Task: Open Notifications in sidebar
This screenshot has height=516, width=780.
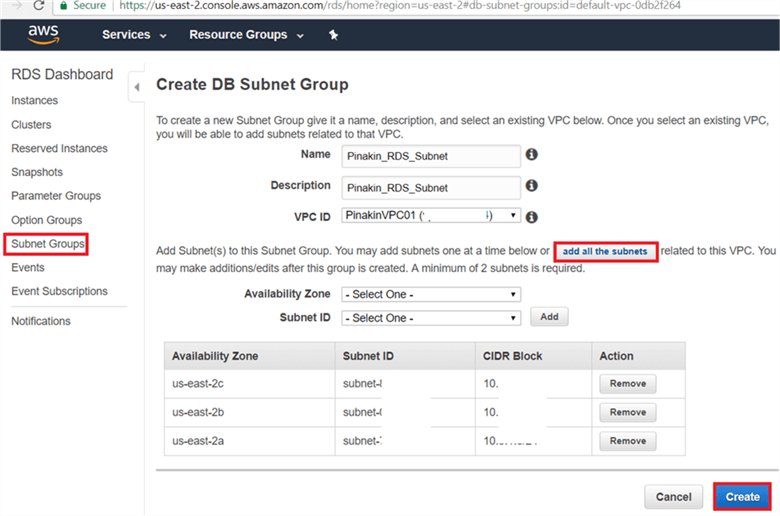Action: pyautogui.click(x=41, y=321)
